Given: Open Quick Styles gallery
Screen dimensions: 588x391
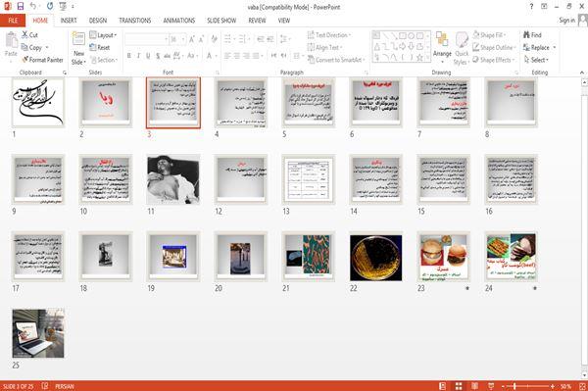Looking at the screenshot, I should [462, 48].
